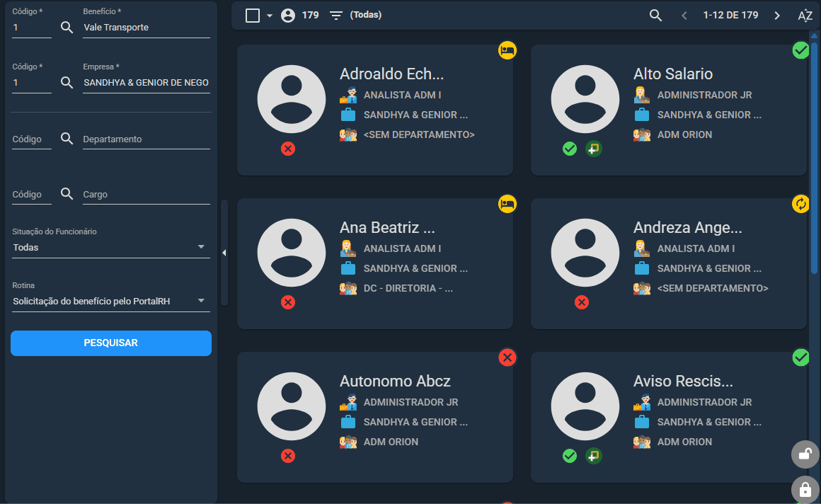
Task: Open the Rotina dropdown
Action: click(111, 302)
